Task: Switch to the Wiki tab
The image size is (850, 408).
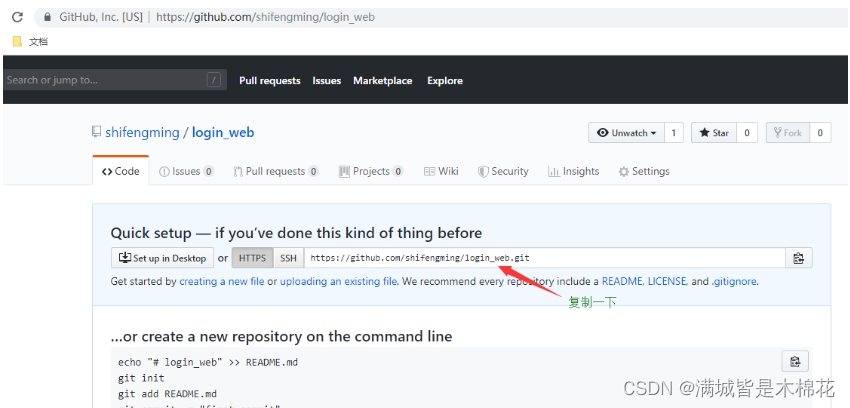Action: point(441,171)
